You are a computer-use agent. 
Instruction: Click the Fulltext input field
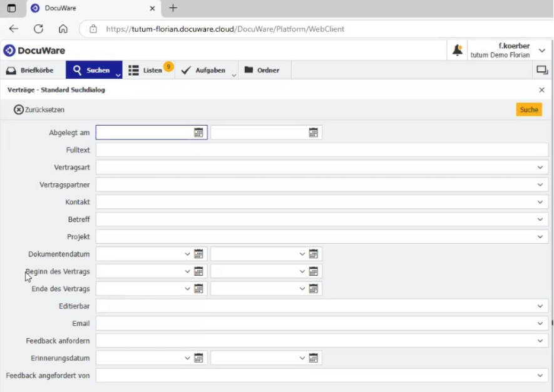point(322,150)
